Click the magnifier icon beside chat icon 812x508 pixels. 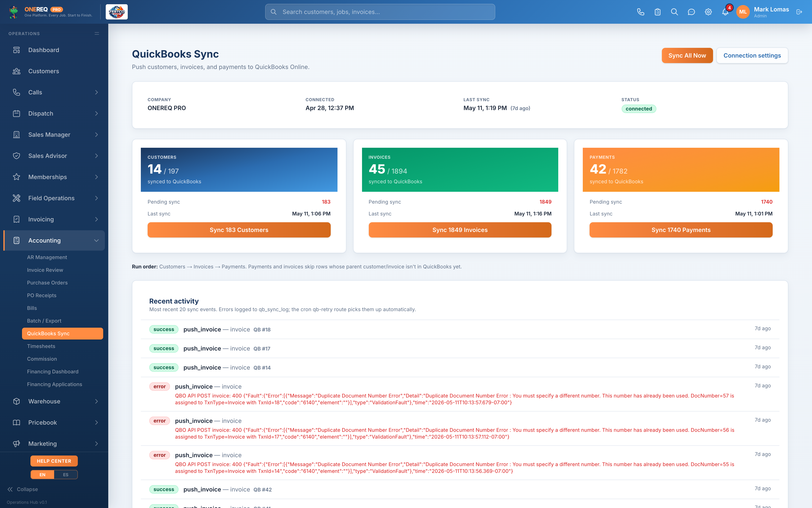pos(674,12)
